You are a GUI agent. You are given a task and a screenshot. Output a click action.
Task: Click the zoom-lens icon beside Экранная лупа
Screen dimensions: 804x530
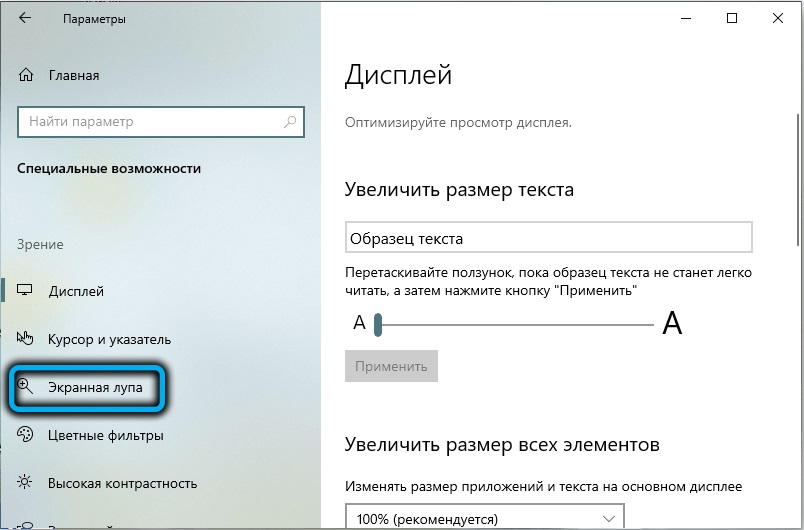point(27,386)
